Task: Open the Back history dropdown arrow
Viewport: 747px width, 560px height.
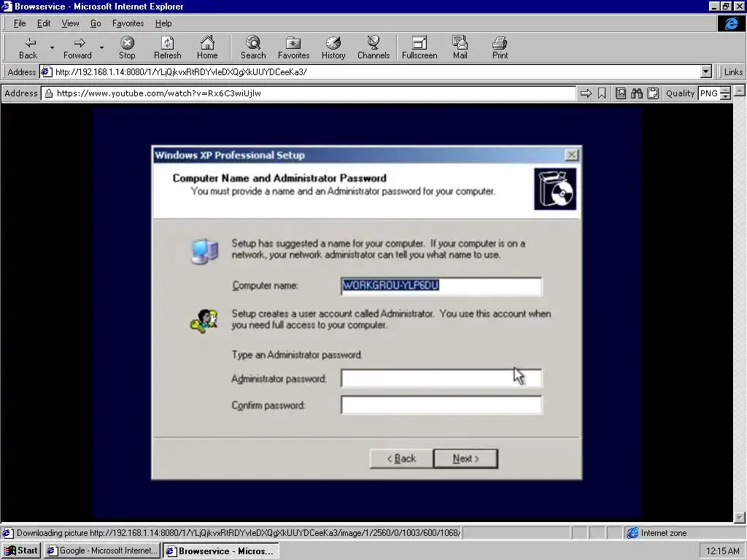Action: click(52, 47)
